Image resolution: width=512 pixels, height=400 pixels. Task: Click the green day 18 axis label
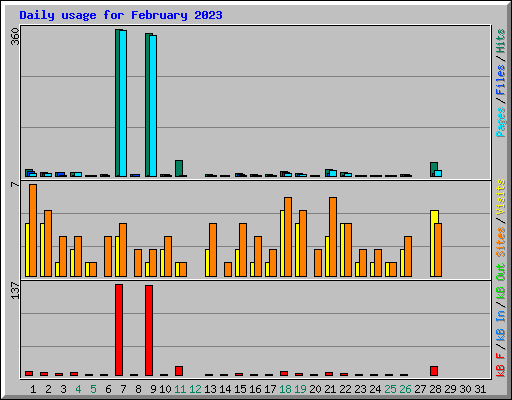[x=285, y=389]
